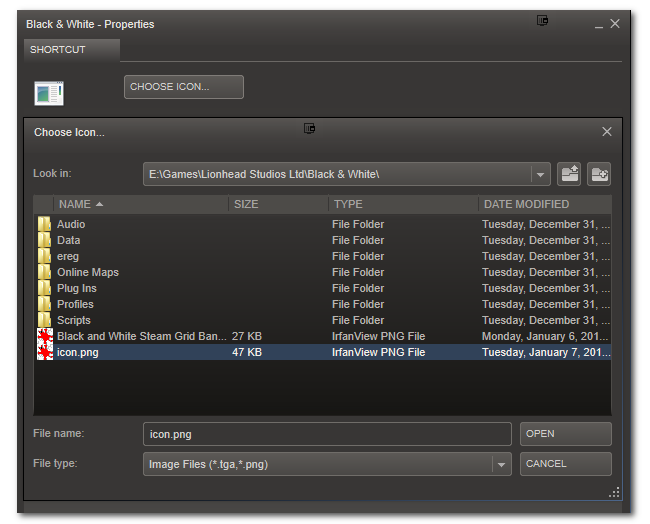Select Black and White Steam Grid Ban... file
The image size is (650, 524).
pyautogui.click(x=142, y=336)
